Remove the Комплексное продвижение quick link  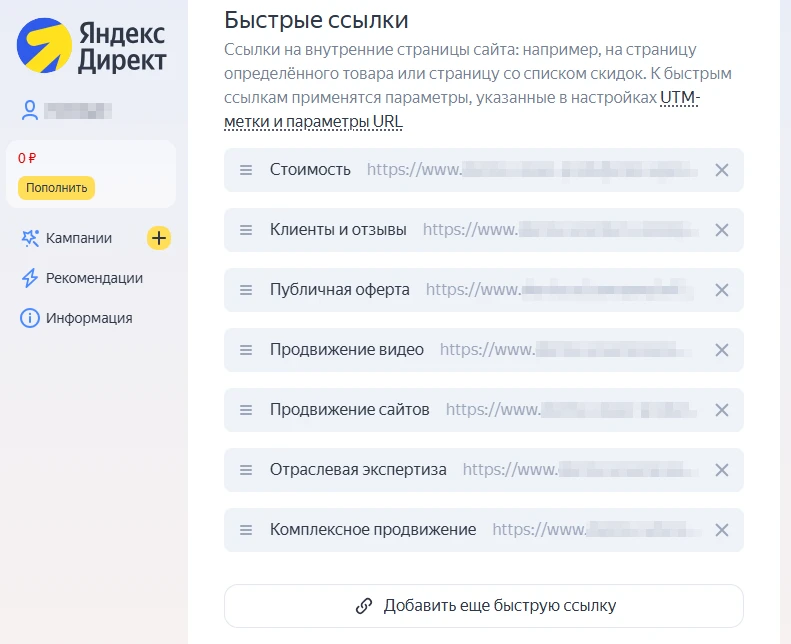[x=722, y=530]
